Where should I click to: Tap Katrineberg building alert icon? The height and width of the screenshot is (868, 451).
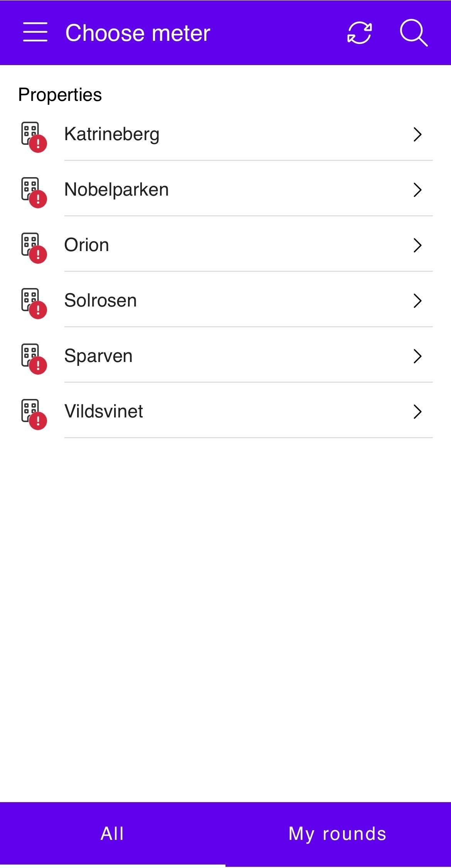point(34,137)
